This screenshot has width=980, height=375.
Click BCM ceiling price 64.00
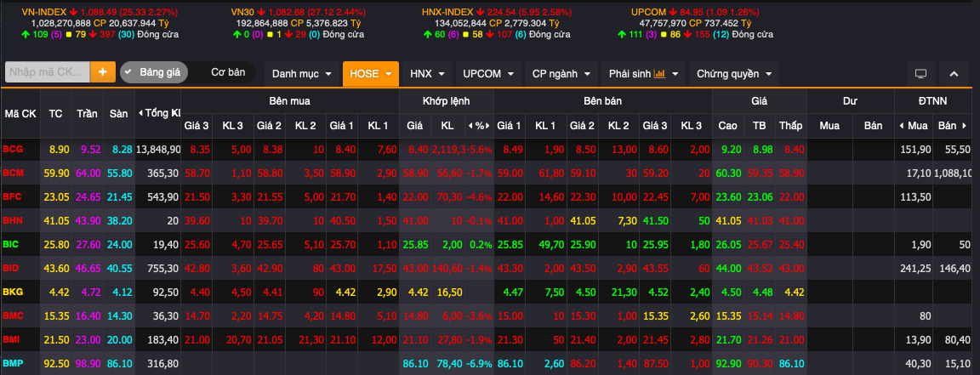pos(88,173)
